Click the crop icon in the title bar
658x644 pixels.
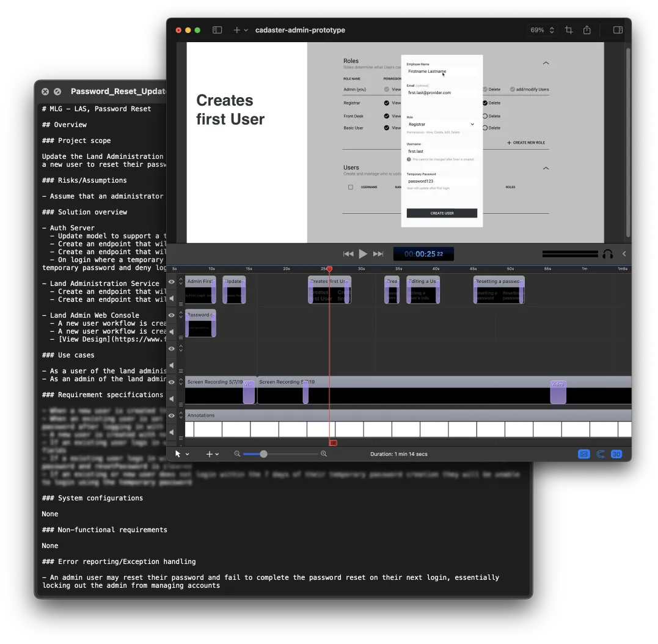(569, 29)
